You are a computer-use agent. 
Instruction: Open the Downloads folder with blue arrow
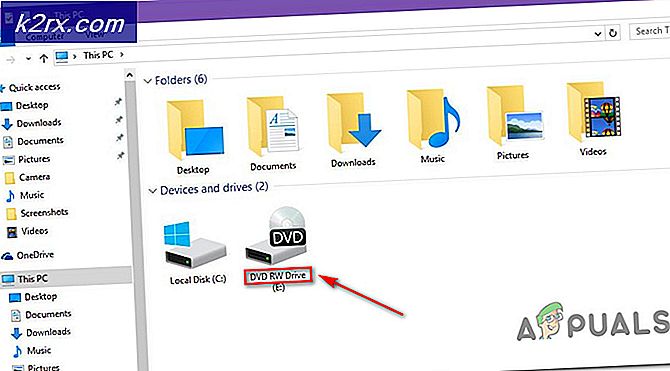(353, 130)
